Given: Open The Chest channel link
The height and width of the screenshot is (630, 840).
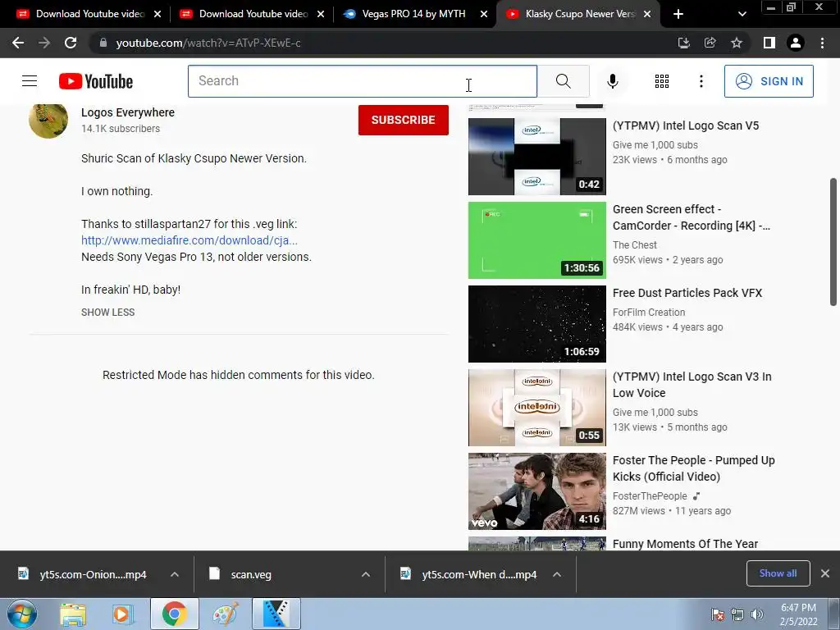Looking at the screenshot, I should pos(634,244).
